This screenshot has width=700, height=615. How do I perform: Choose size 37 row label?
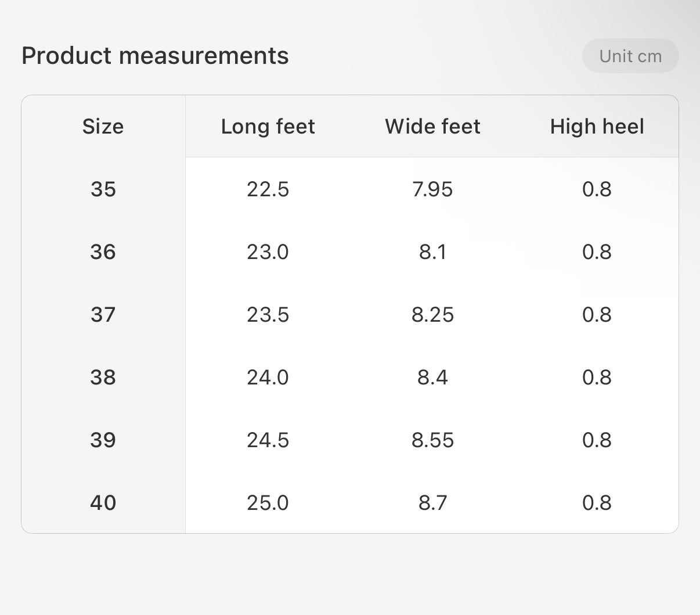pos(103,315)
